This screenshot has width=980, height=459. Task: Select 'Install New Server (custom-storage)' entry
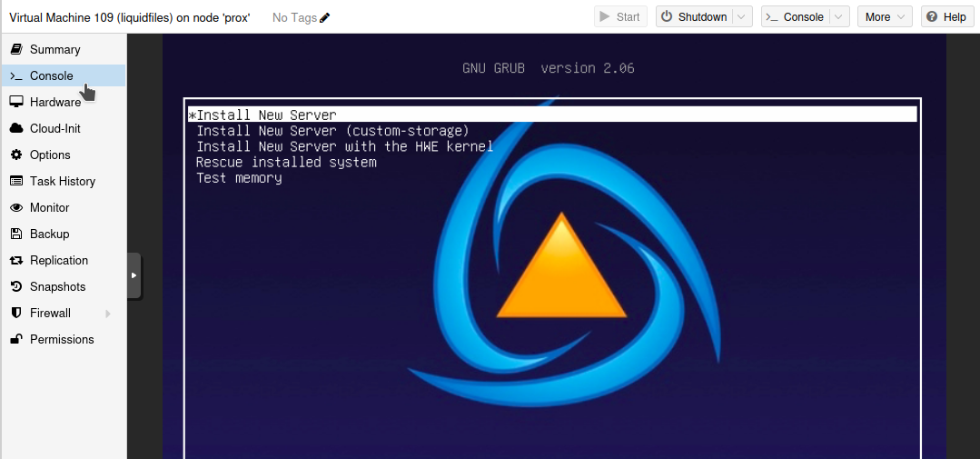click(332, 131)
